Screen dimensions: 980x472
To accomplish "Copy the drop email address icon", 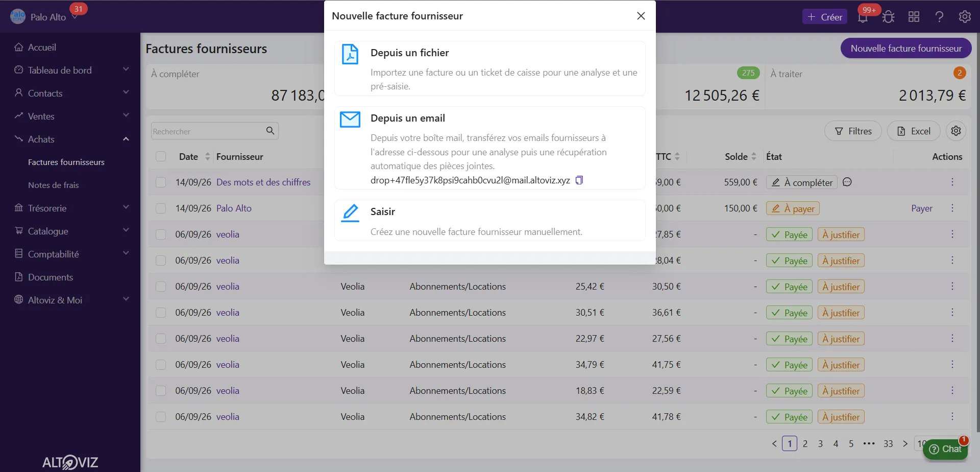I will click(579, 180).
